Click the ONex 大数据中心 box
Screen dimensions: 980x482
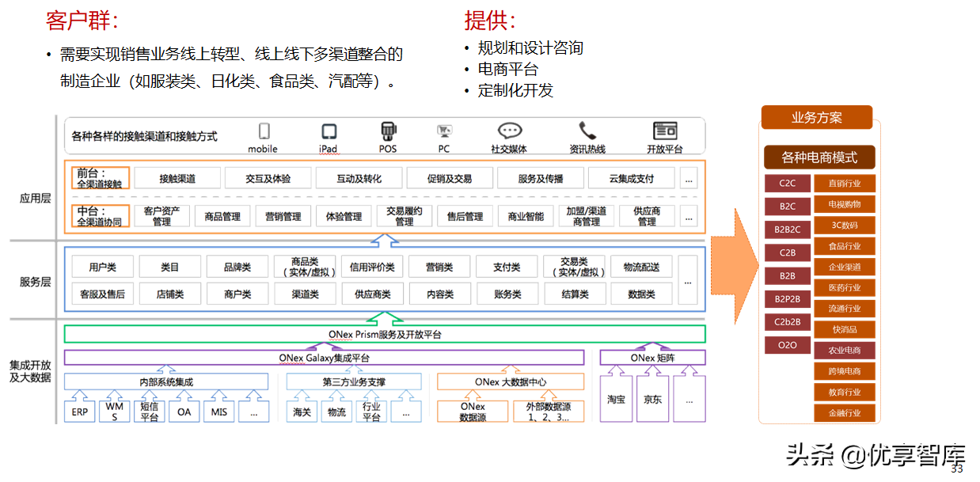point(511,382)
